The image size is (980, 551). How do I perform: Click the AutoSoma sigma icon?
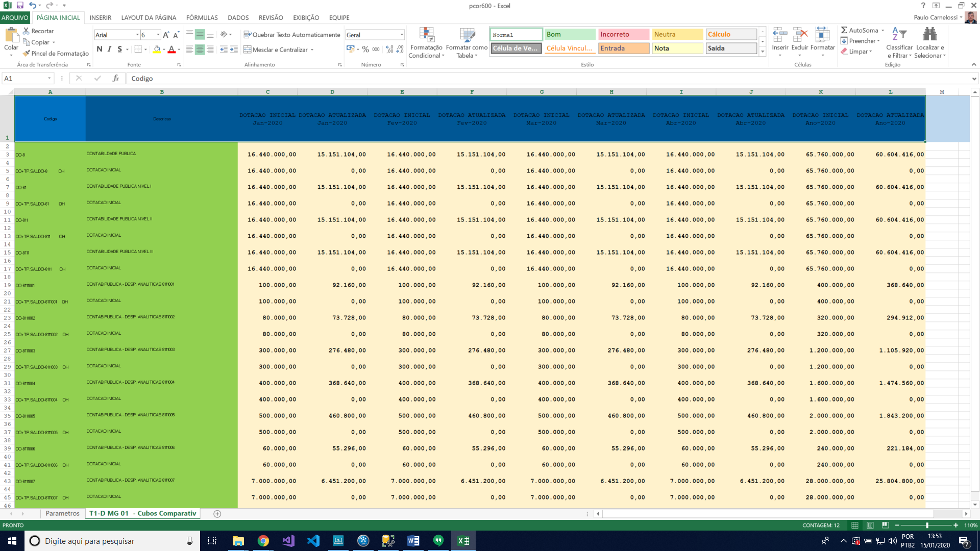tap(844, 31)
